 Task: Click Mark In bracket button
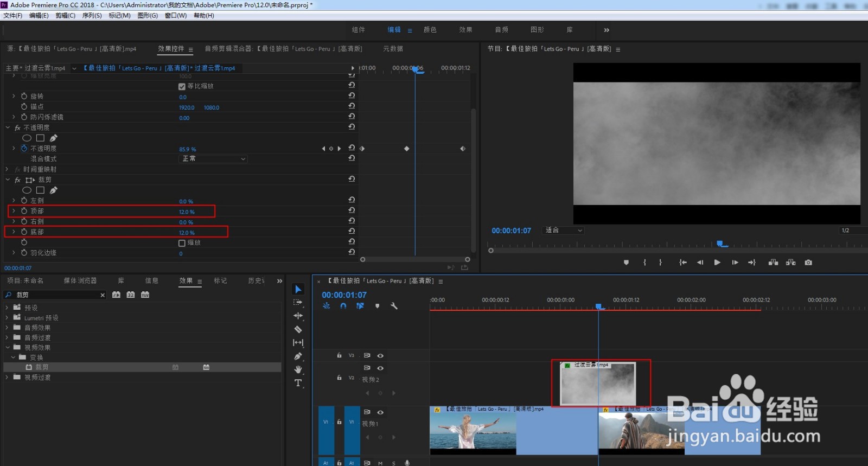click(644, 263)
